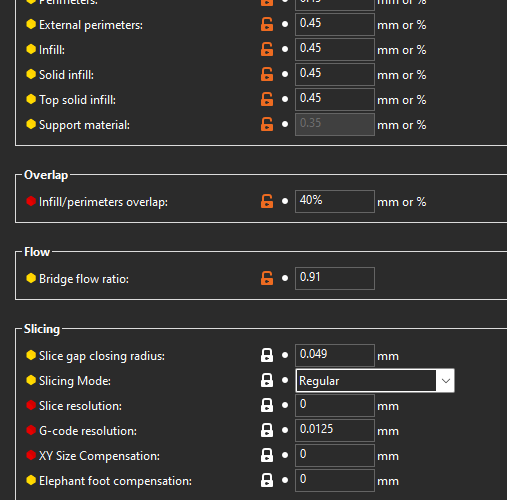
Task: Click the reset dot beside Slice gap closing radius
Action: 285,355
